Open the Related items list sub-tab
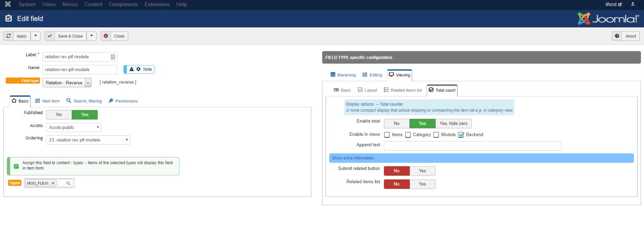 [x=403, y=90]
